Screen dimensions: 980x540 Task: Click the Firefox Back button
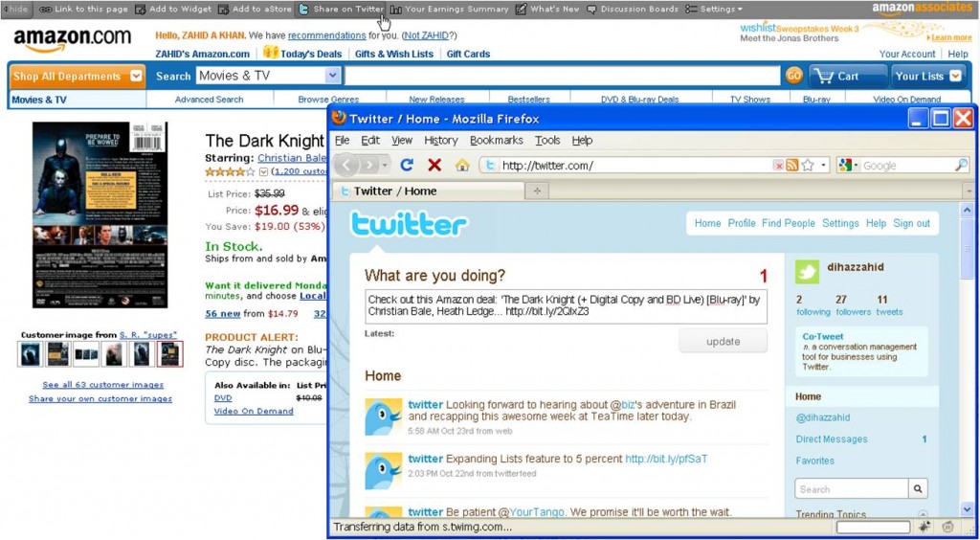click(x=346, y=165)
